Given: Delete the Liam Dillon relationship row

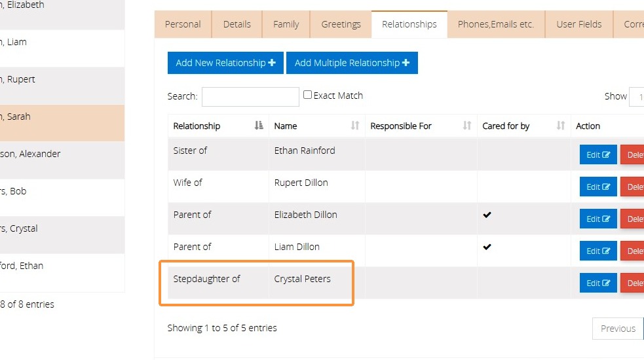Looking at the screenshot, I should pos(632,251).
